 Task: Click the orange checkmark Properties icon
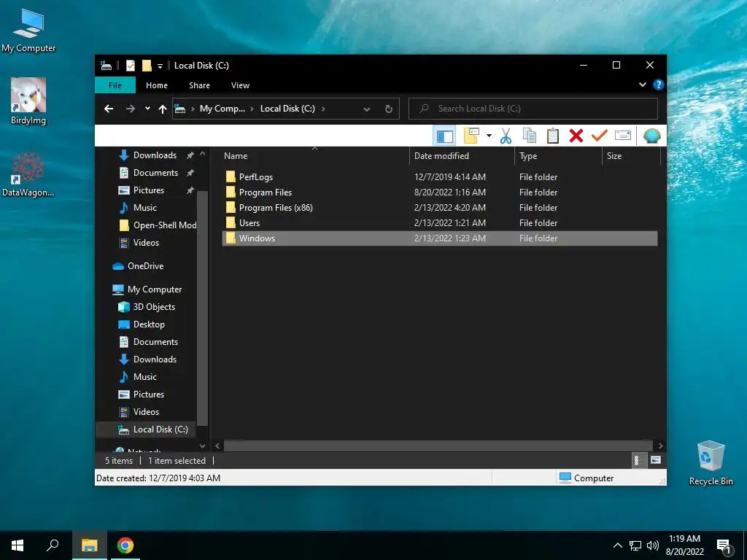600,136
